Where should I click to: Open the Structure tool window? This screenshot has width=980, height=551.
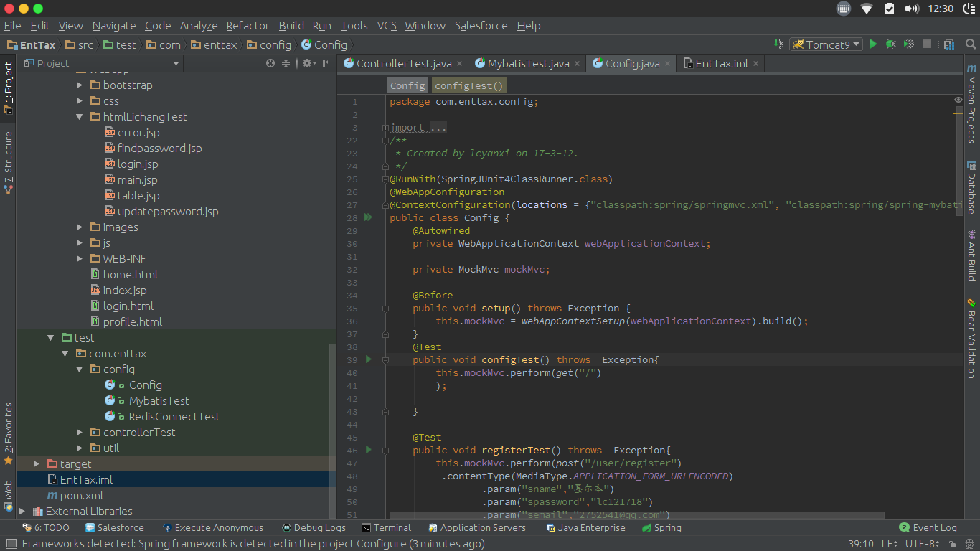(8, 163)
